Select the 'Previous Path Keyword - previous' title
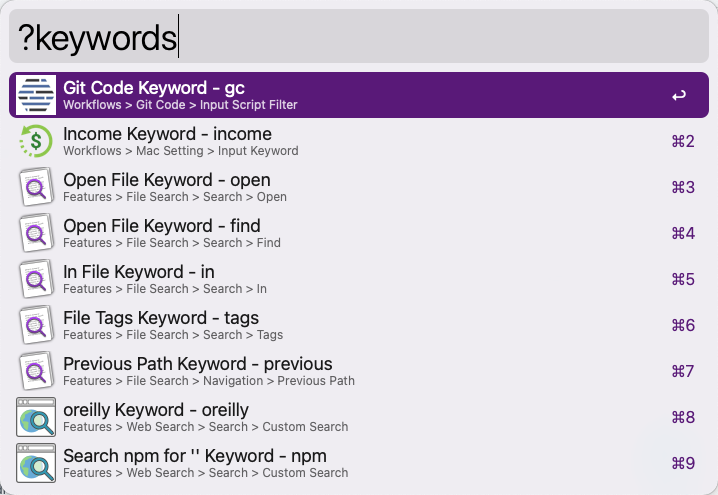This screenshot has height=495, width=718. [198, 364]
